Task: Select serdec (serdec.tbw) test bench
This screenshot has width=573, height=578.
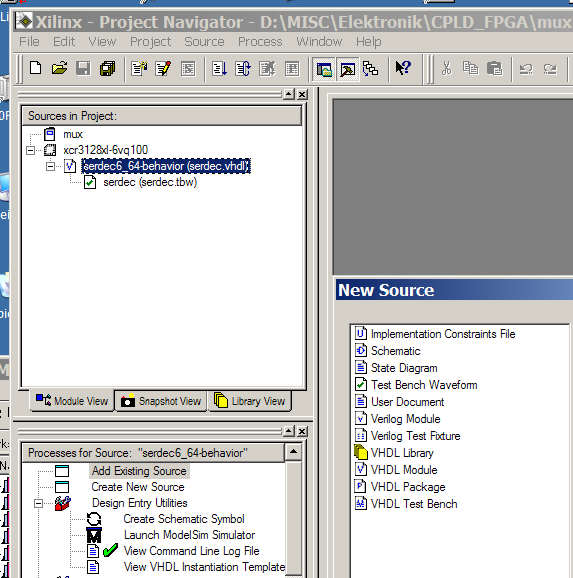Action: pyautogui.click(x=150, y=182)
